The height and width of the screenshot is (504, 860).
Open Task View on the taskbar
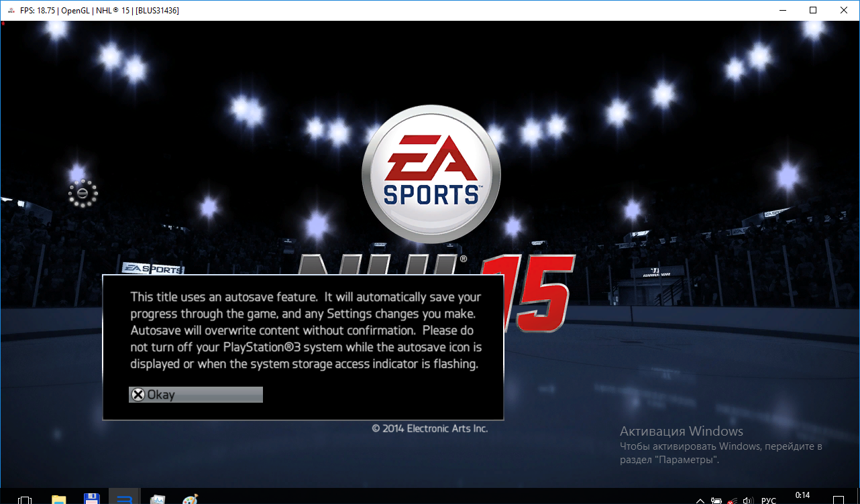(25, 499)
